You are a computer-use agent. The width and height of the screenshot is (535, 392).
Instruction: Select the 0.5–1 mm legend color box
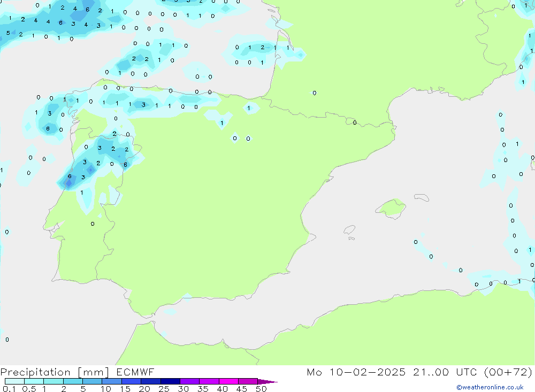[34, 381]
